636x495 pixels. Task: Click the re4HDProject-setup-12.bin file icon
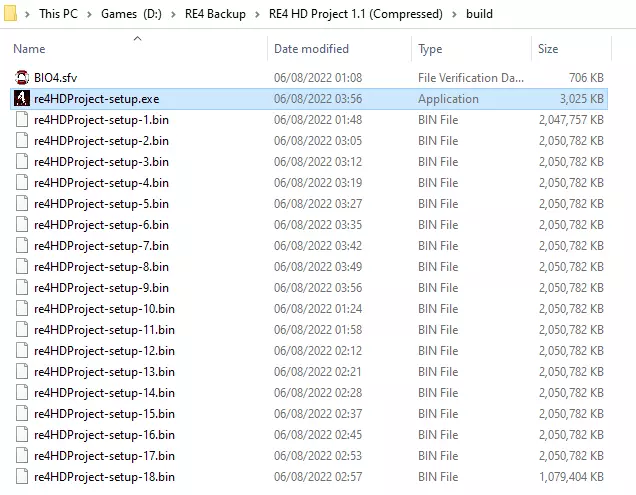(x=22, y=351)
